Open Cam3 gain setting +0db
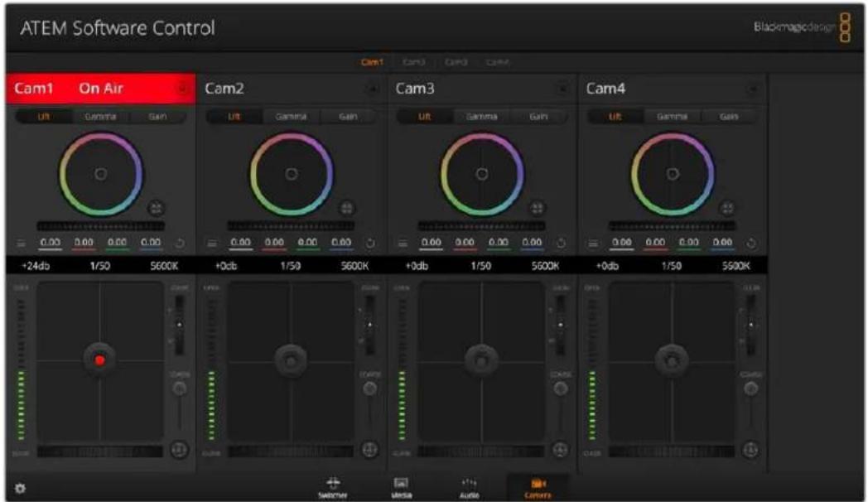This screenshot has width=868, height=502. (x=417, y=266)
